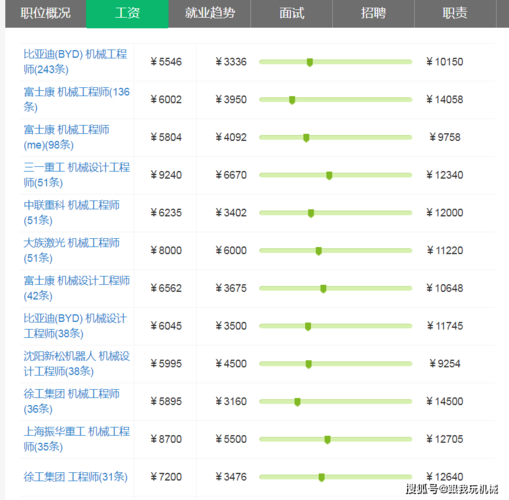Open 比亚迪(BYD) 机械工程师(243条) link
The height and width of the screenshot is (500, 509).
pos(75,62)
